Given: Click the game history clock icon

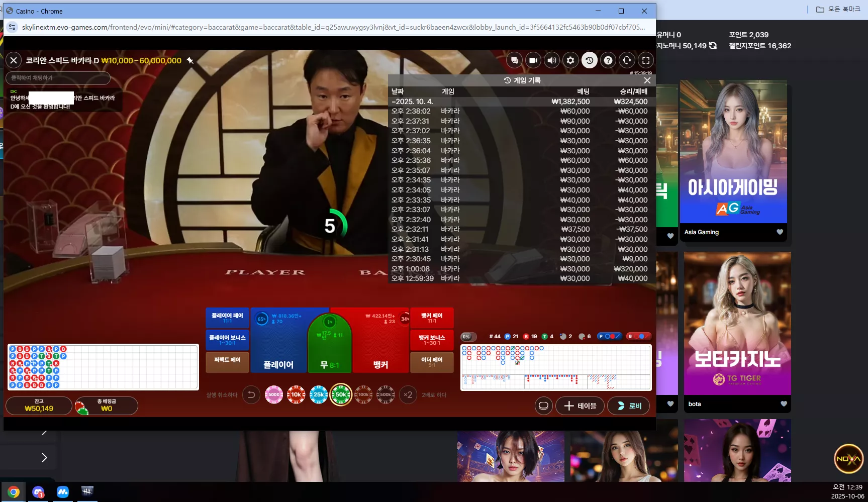Looking at the screenshot, I should point(589,60).
